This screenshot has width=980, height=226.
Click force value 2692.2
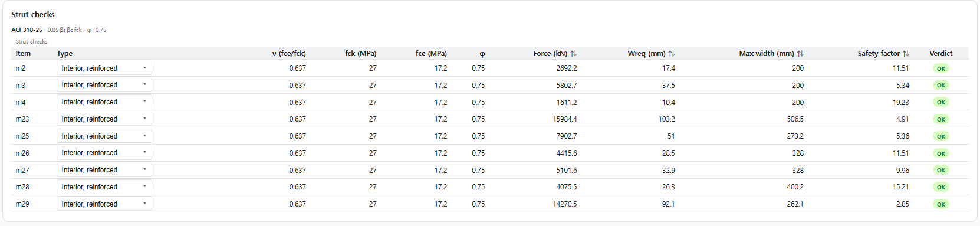pos(567,68)
